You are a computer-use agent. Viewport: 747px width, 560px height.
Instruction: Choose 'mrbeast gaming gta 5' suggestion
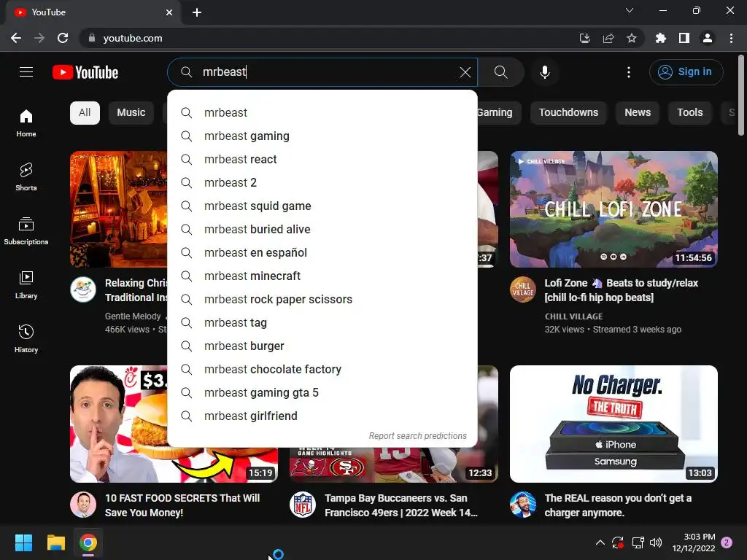tap(322, 393)
